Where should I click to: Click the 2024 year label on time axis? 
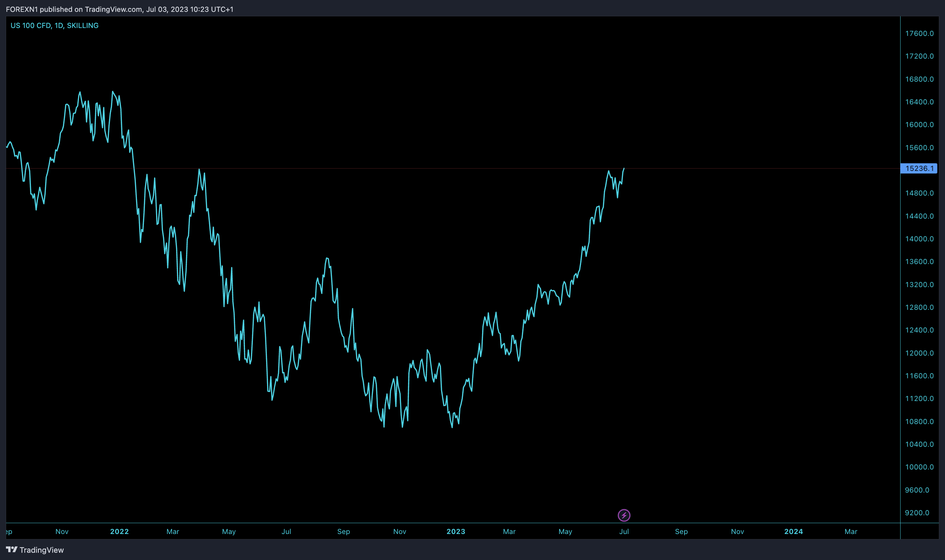click(793, 531)
